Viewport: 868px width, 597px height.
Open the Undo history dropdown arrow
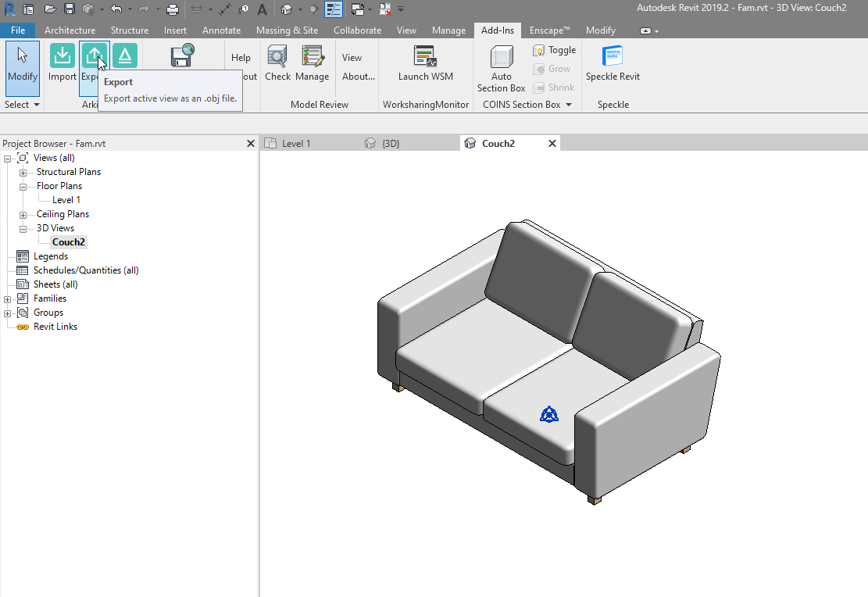pyautogui.click(x=130, y=9)
